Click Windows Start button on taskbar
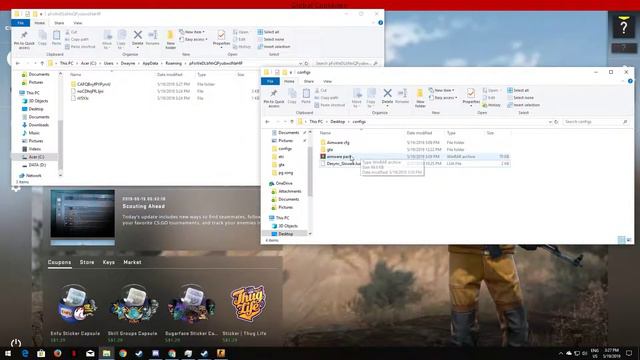640x360 pixels. tap(8, 353)
